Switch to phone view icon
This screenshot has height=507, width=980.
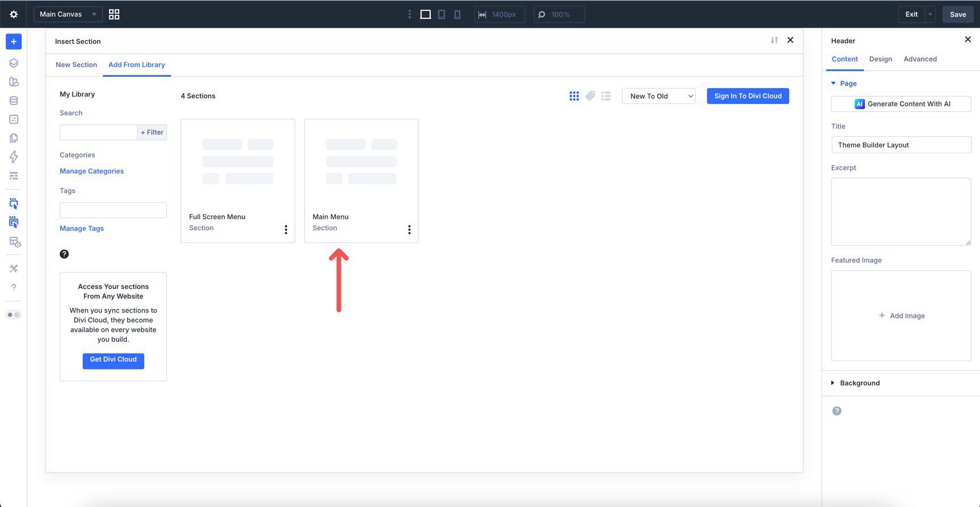(x=457, y=14)
